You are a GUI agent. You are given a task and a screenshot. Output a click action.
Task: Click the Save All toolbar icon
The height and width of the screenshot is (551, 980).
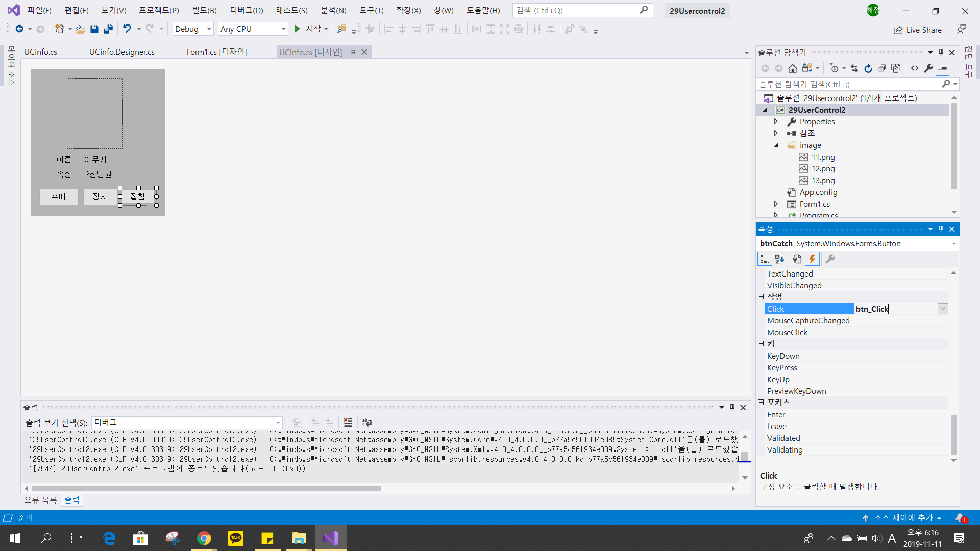[x=108, y=29]
